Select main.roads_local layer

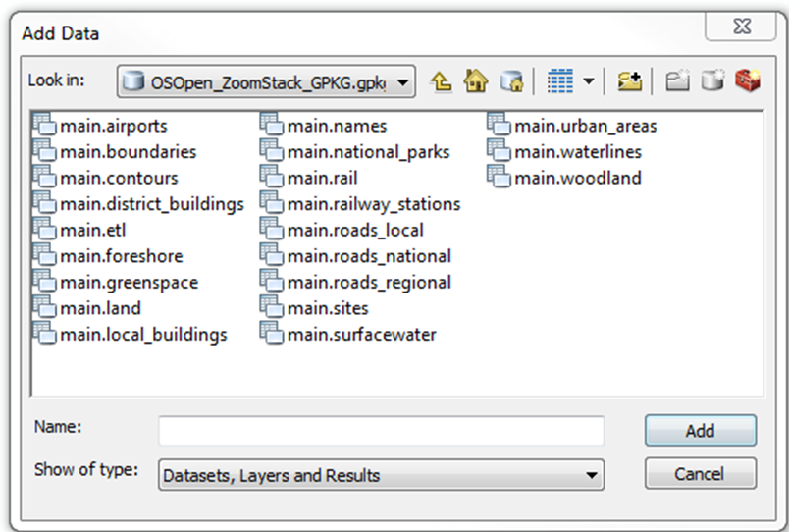point(342,230)
